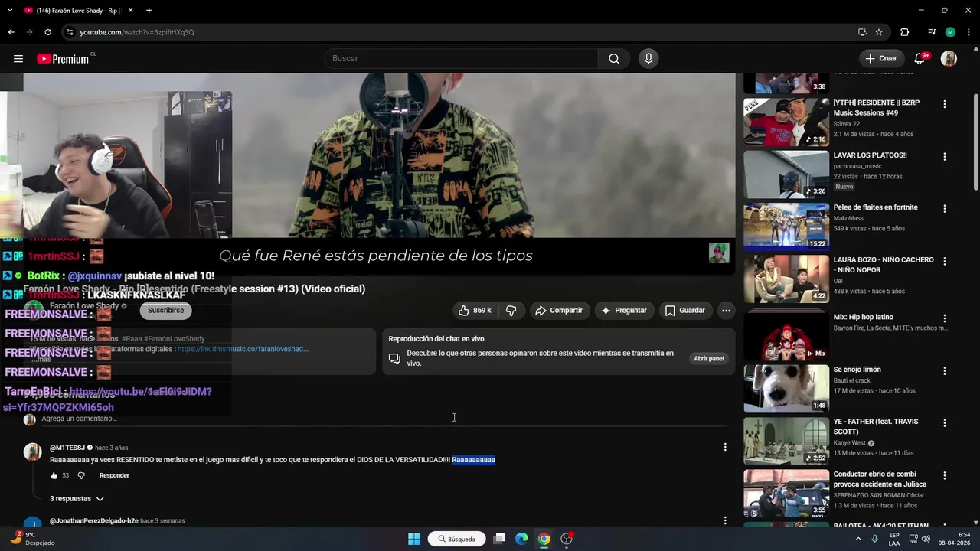Image resolution: width=980 pixels, height=551 pixels.
Task: Open Edge from the taskbar
Action: (x=521, y=539)
